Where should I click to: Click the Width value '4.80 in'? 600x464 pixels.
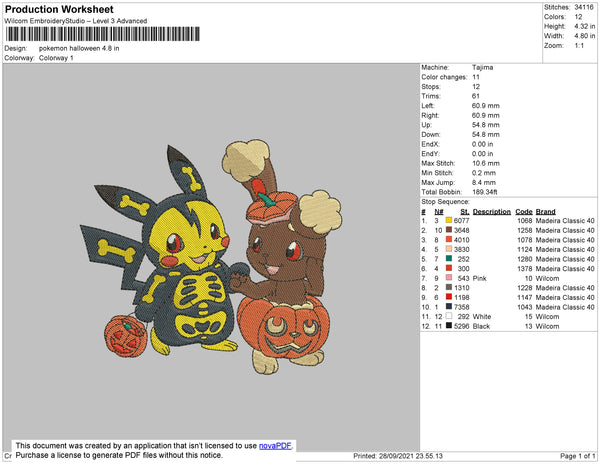coord(585,36)
